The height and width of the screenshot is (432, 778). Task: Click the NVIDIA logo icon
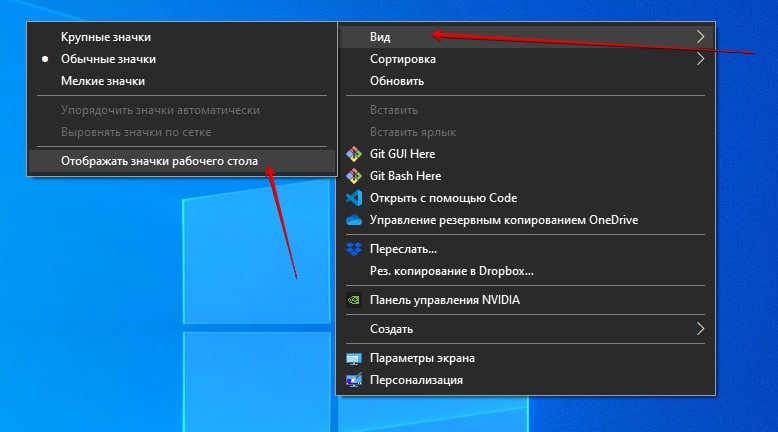coord(354,300)
